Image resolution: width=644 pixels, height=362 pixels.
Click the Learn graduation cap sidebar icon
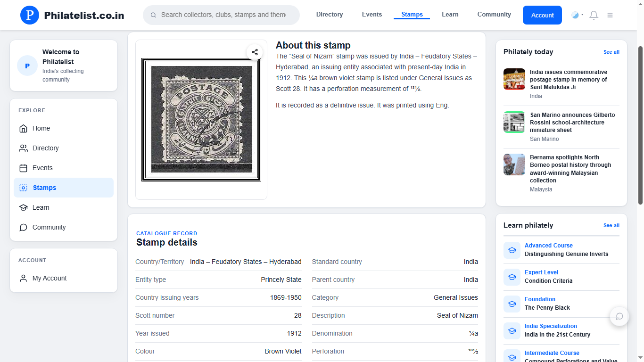[x=23, y=207]
